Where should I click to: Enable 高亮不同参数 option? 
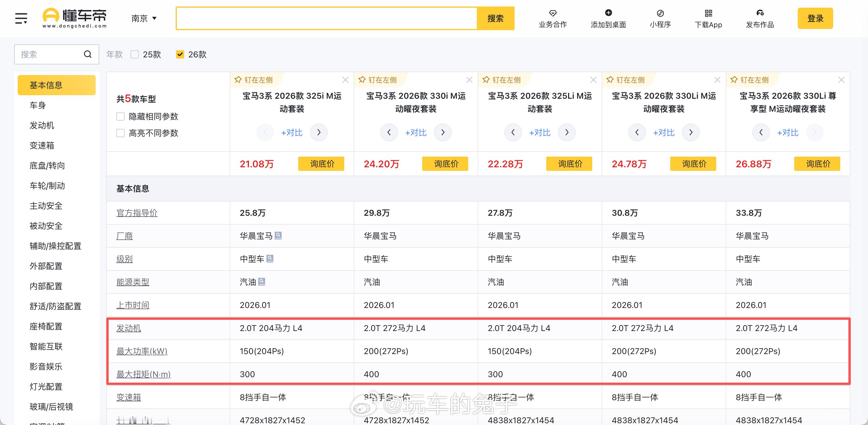pyautogui.click(x=120, y=133)
